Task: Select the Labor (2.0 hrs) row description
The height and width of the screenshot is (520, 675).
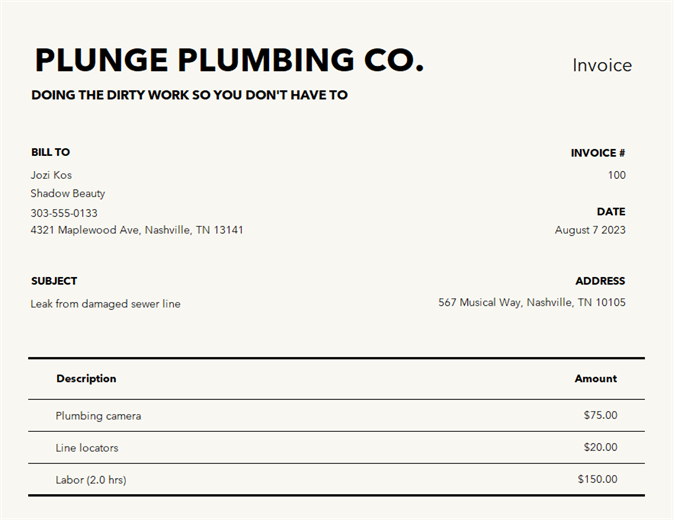Action: (91, 480)
